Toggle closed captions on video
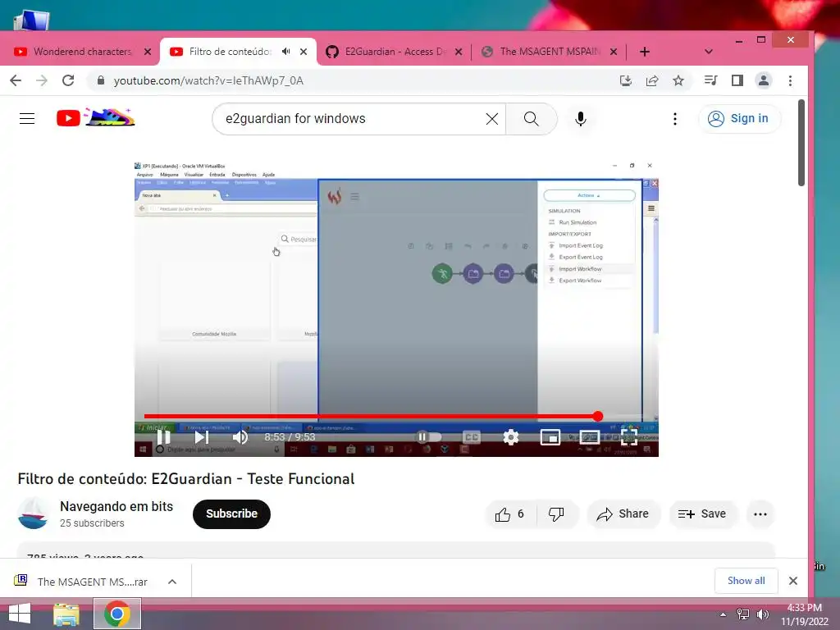The width and height of the screenshot is (840, 630). pos(472,437)
